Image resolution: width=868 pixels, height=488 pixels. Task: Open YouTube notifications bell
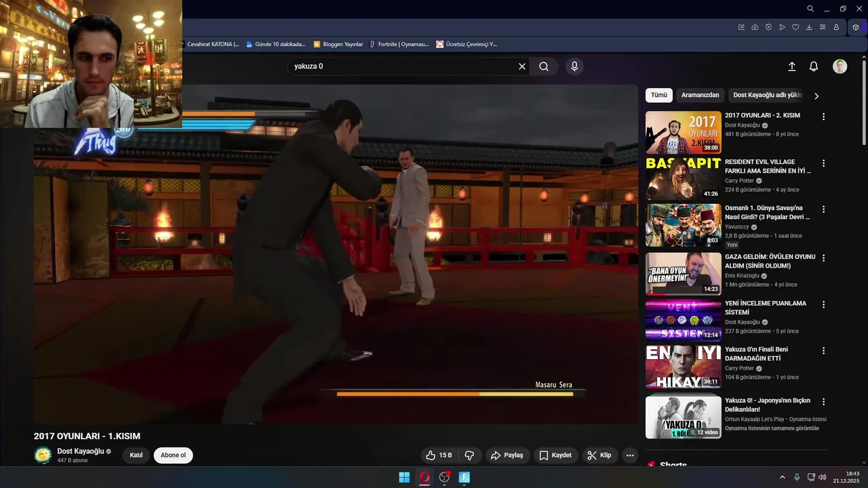pyautogui.click(x=814, y=66)
